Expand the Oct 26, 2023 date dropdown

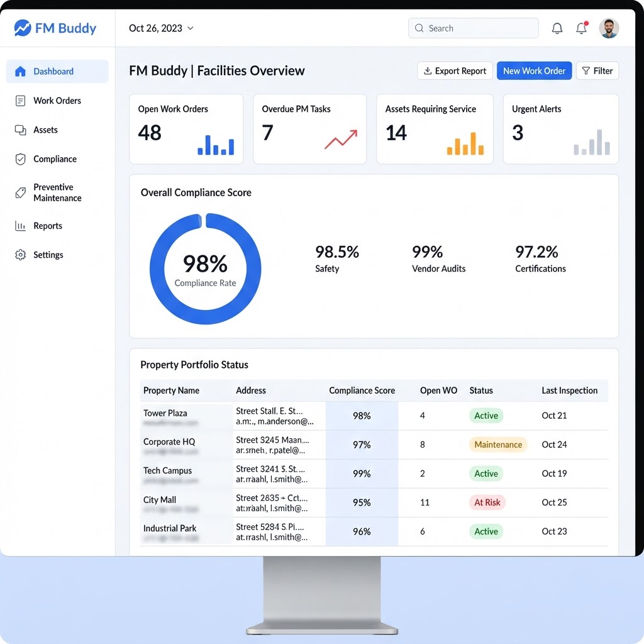tap(161, 28)
